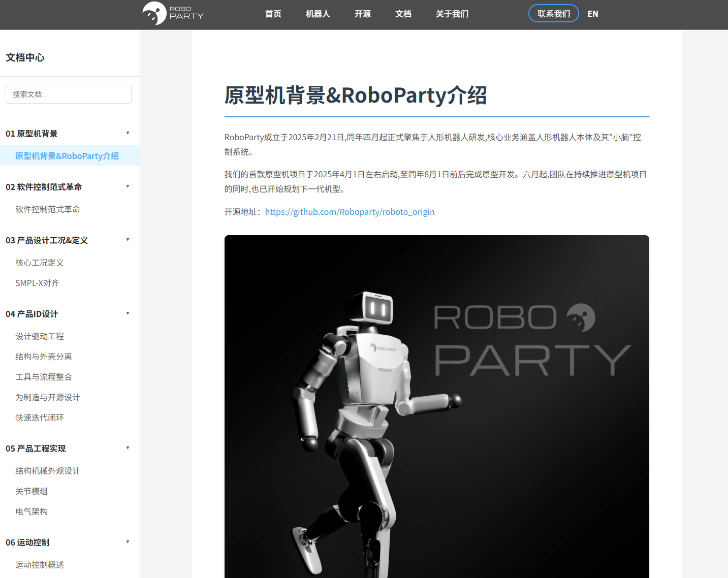Open the 核心工况定义 document
Screen dimensions: 728x578
coord(39,263)
